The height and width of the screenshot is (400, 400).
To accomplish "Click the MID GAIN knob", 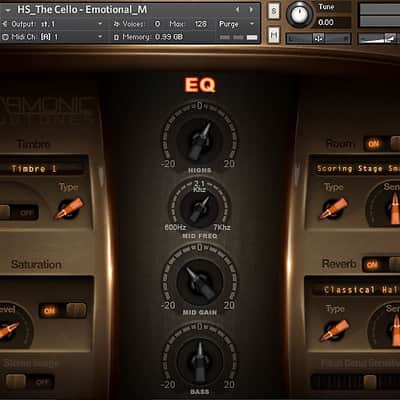I will point(200,282).
